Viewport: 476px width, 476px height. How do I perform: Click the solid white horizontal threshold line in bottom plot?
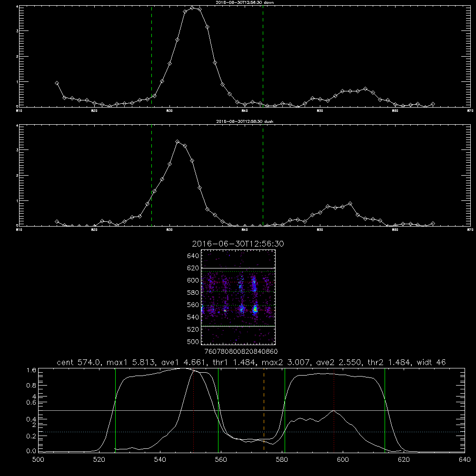tap(251, 410)
